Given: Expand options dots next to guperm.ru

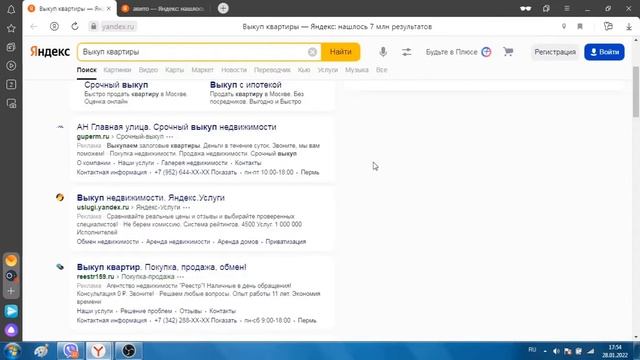Looking at the screenshot, I should (x=169, y=137).
